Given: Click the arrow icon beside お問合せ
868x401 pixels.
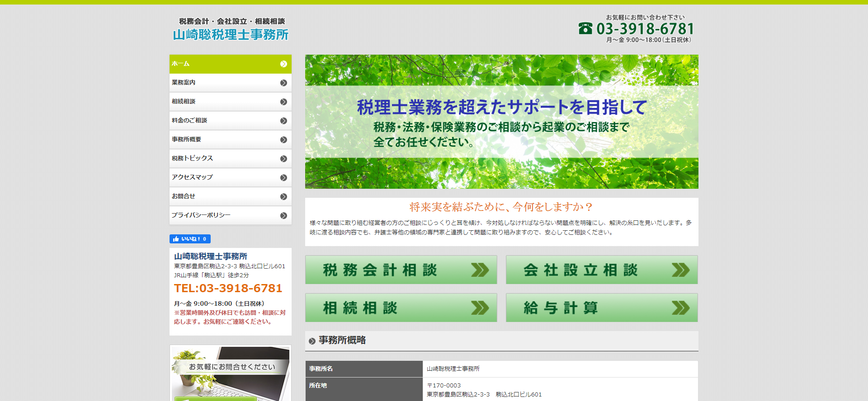Looking at the screenshot, I should (283, 197).
